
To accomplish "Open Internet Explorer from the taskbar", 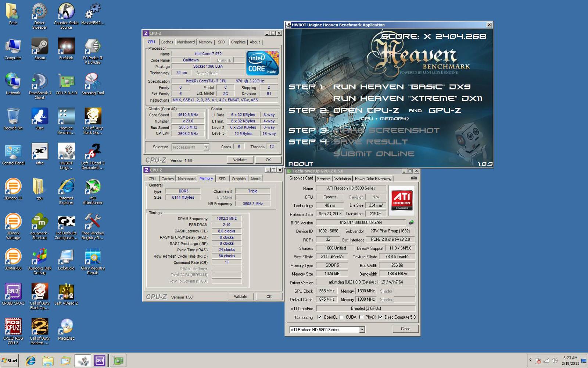I will click(31, 361).
